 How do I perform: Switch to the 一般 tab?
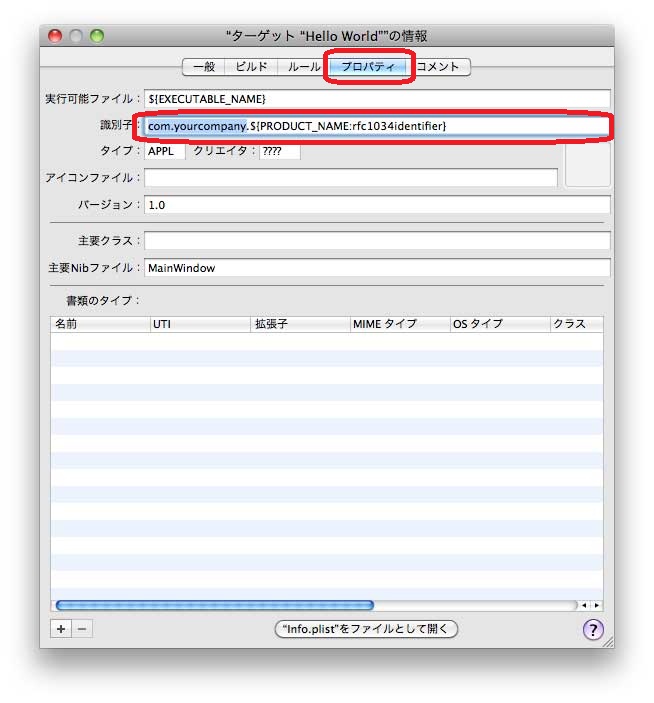coord(204,67)
